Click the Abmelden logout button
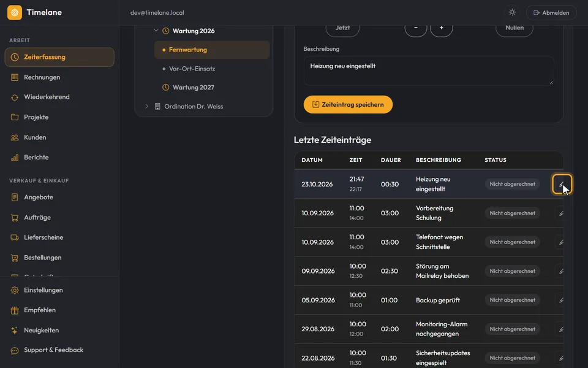Image resolution: width=588 pixels, height=368 pixels. pos(551,12)
